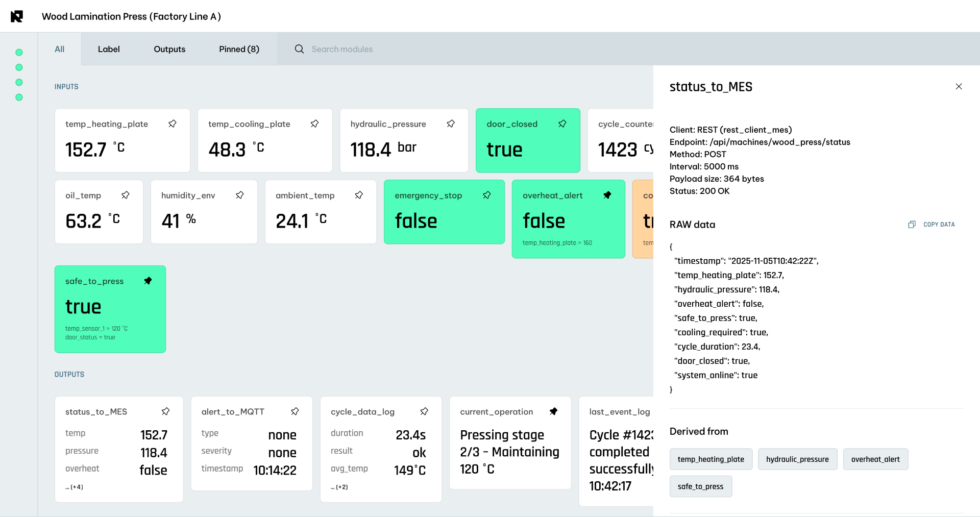Select the third green sidebar status dot
The width and height of the screenshot is (980, 517).
(19, 83)
